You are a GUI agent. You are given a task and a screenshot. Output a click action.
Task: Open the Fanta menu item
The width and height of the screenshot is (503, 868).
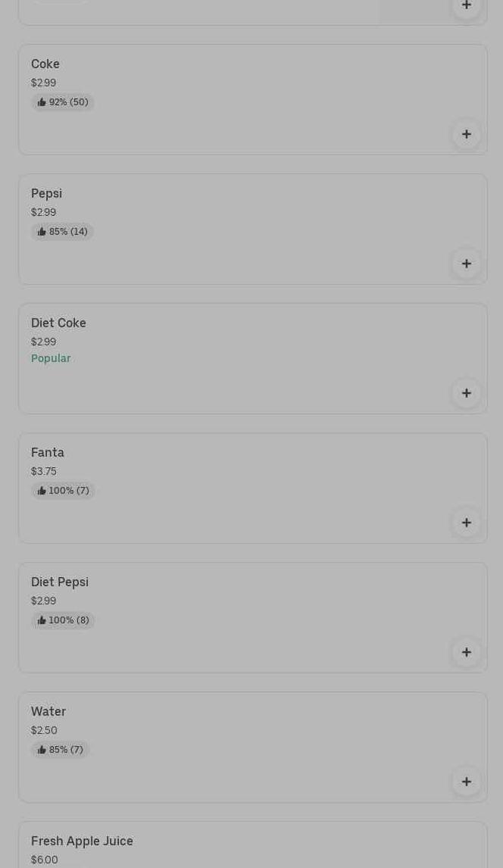click(48, 453)
